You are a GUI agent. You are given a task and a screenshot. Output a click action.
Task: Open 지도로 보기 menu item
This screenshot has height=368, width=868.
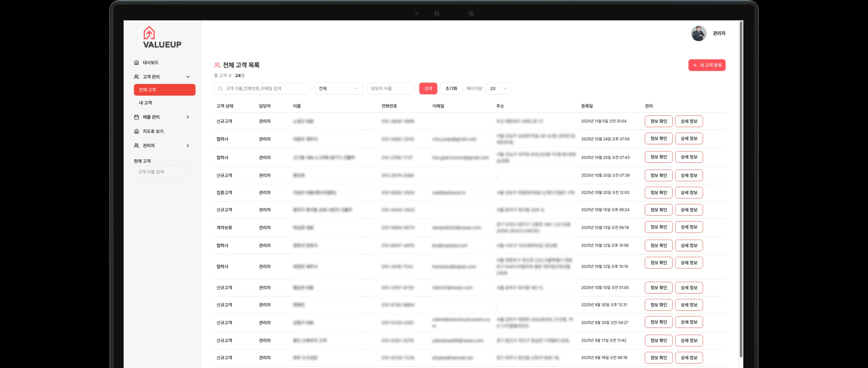tap(153, 131)
